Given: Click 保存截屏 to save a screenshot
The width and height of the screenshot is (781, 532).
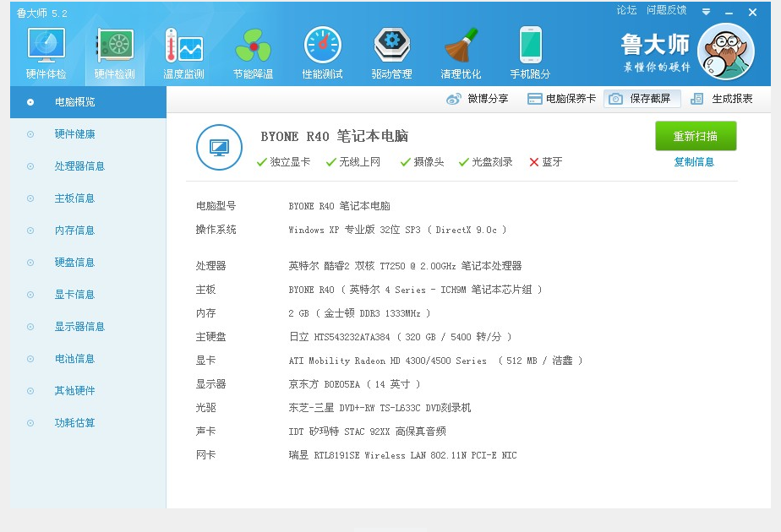Looking at the screenshot, I should [642, 99].
